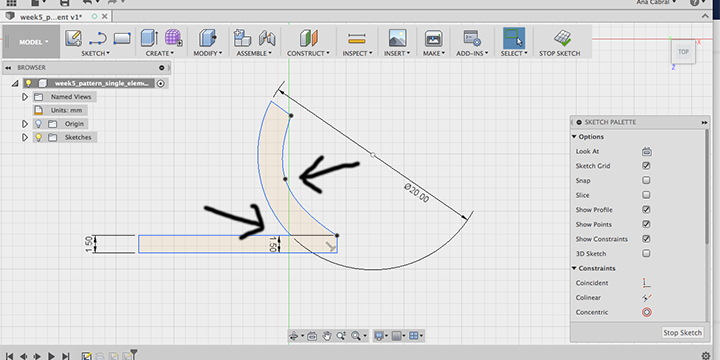Viewport: 720px width, 360px height.
Task: Expand the Origin tree node
Action: [x=25, y=124]
